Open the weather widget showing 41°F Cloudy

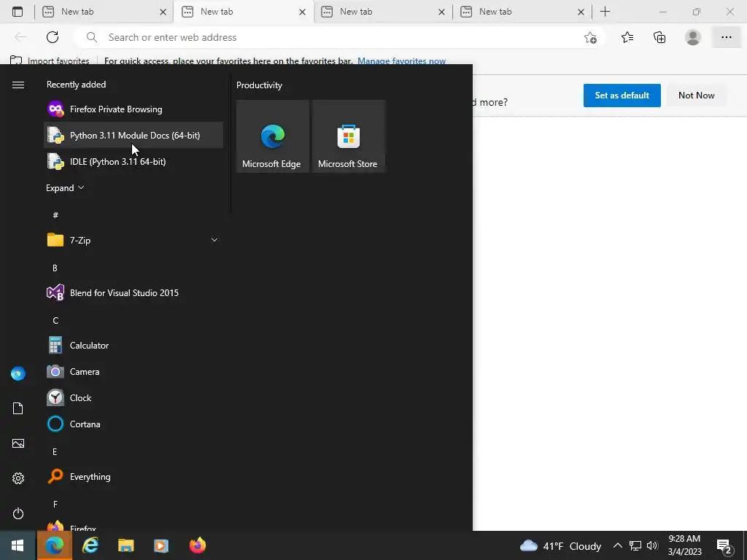tap(560, 545)
